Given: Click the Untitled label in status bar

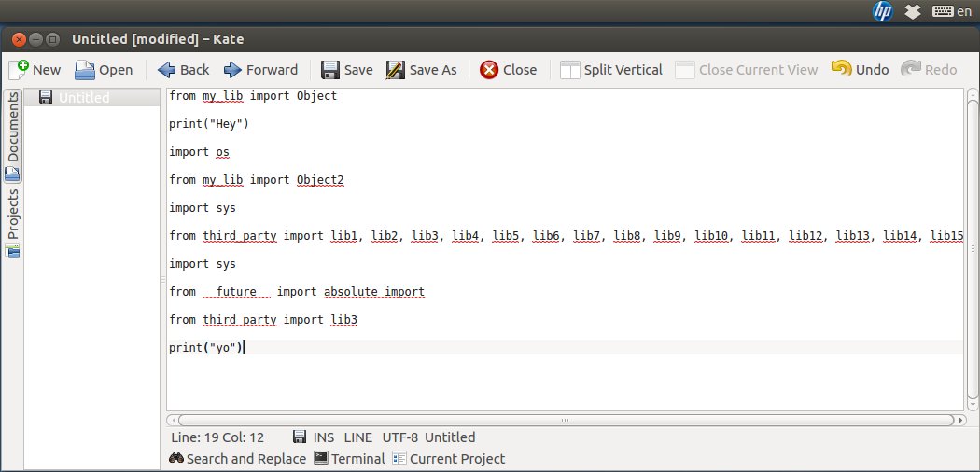Looking at the screenshot, I should (x=450, y=437).
